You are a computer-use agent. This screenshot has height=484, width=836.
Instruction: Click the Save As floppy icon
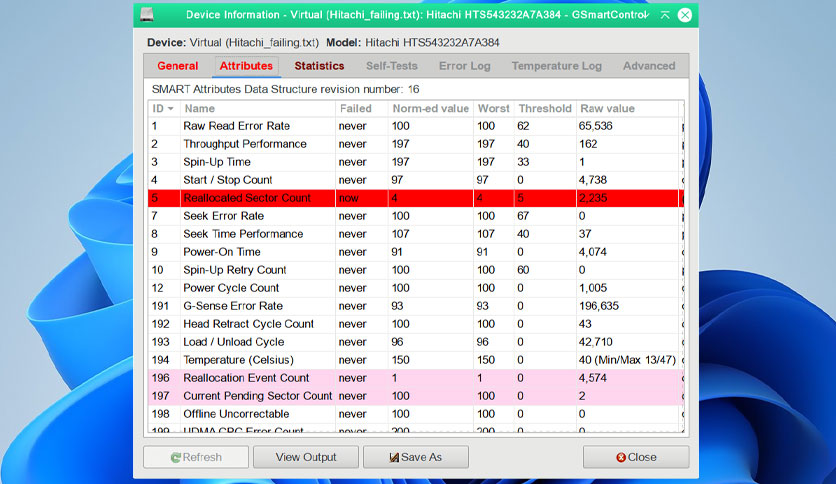pyautogui.click(x=394, y=457)
